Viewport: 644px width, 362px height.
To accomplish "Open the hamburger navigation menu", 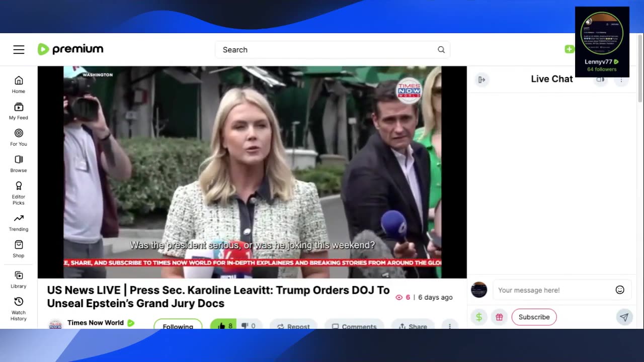I will coord(19,49).
